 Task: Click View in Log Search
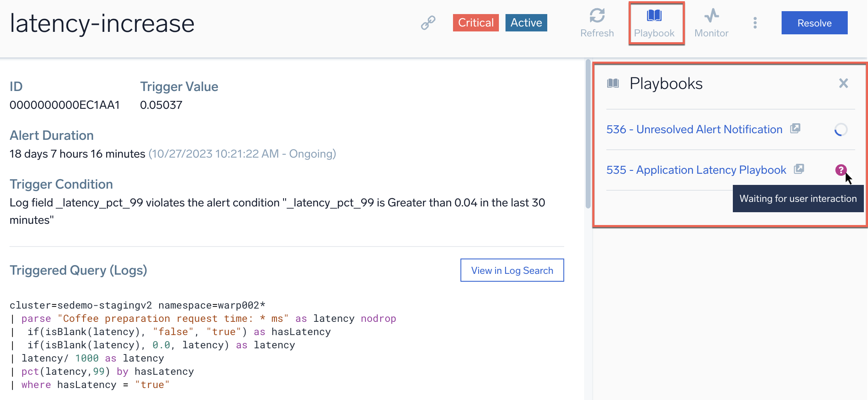pos(512,271)
